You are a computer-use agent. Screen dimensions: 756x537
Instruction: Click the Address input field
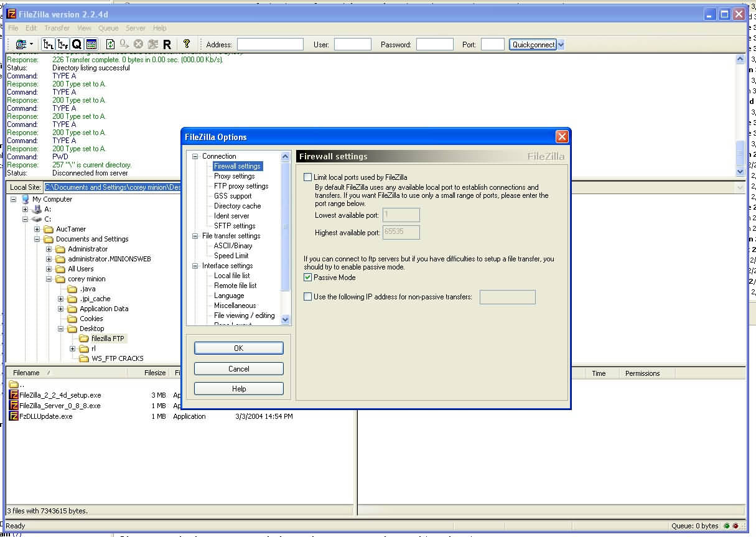270,44
